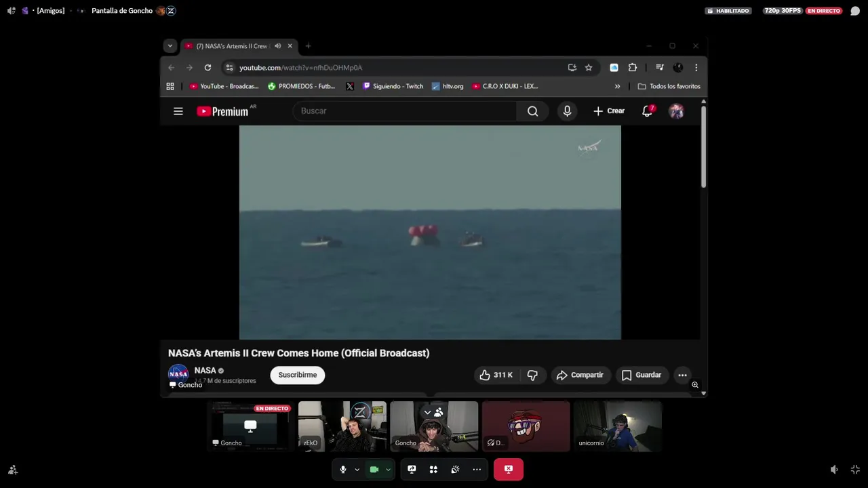Dislike the NASA video
The height and width of the screenshot is (488, 868).
tap(532, 375)
